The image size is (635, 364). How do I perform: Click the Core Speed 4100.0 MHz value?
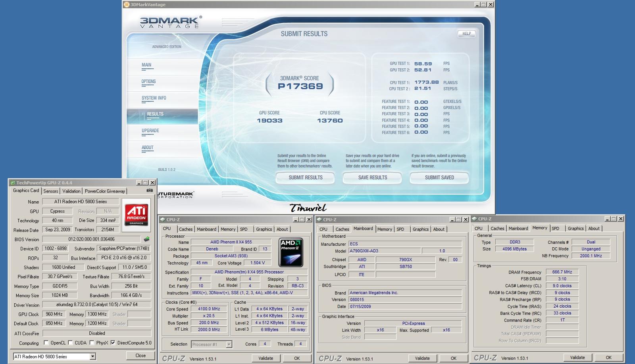point(209,309)
